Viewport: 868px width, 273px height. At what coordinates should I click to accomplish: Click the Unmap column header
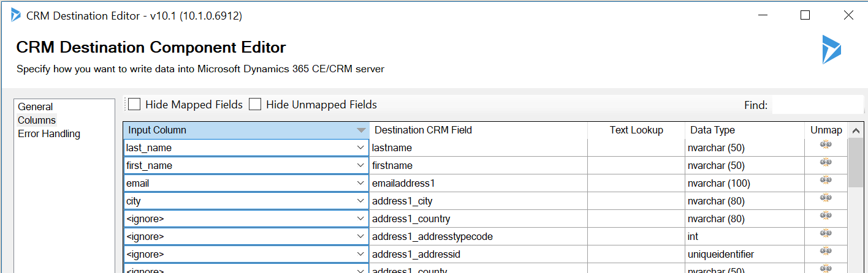click(x=826, y=130)
